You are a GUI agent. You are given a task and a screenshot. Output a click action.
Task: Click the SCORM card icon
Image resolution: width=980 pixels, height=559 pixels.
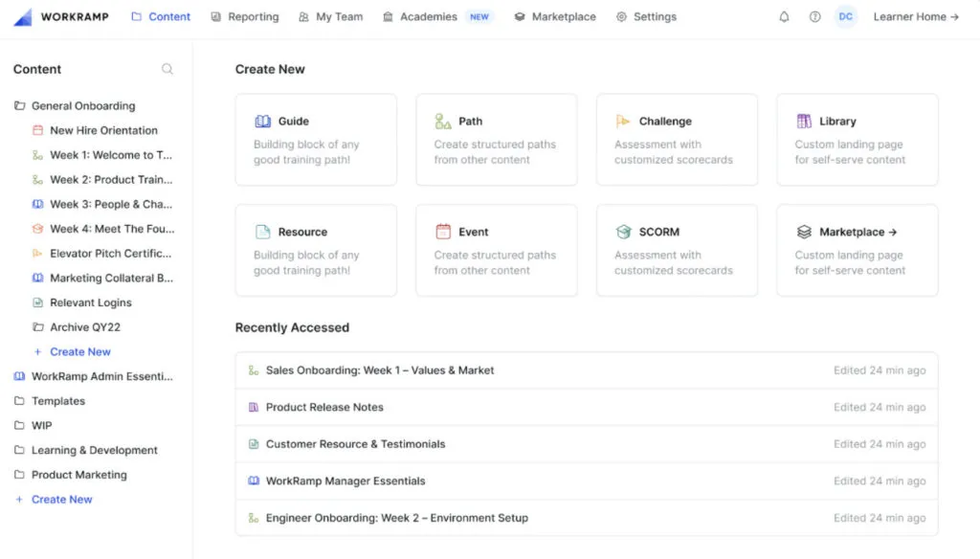point(623,232)
